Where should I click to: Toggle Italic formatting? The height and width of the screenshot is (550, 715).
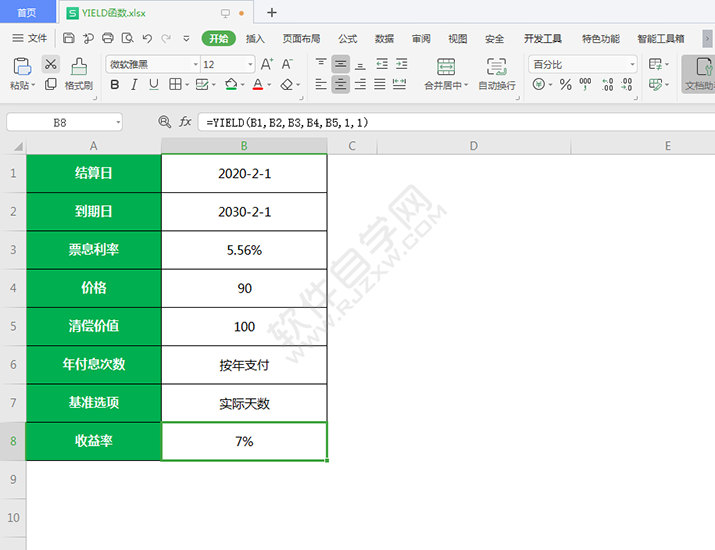pyautogui.click(x=134, y=84)
